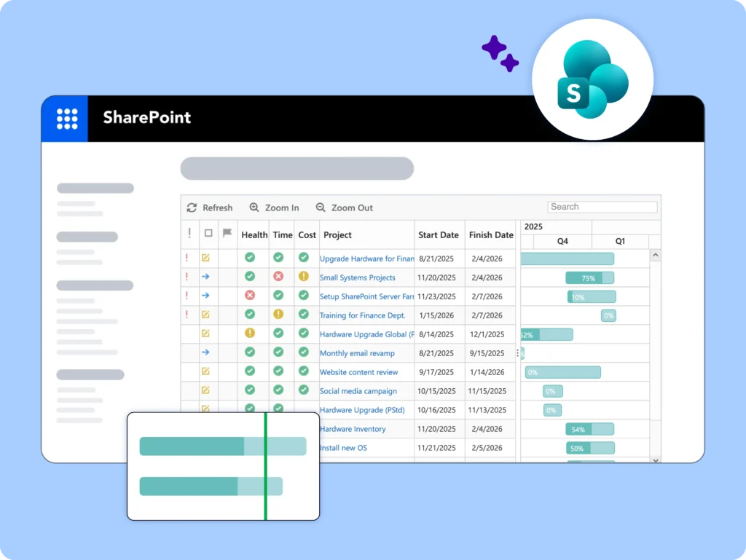Viewport: 746px width, 560px height.
Task: Click the priority exclamation column header
Action: pos(189,234)
